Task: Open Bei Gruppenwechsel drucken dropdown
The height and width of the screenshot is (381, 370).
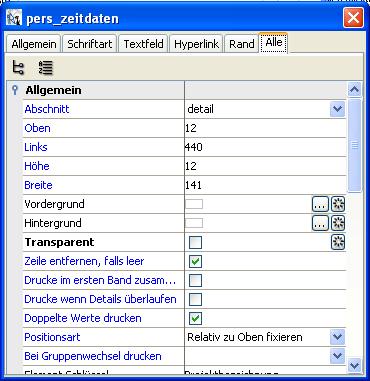Action: [x=337, y=356]
